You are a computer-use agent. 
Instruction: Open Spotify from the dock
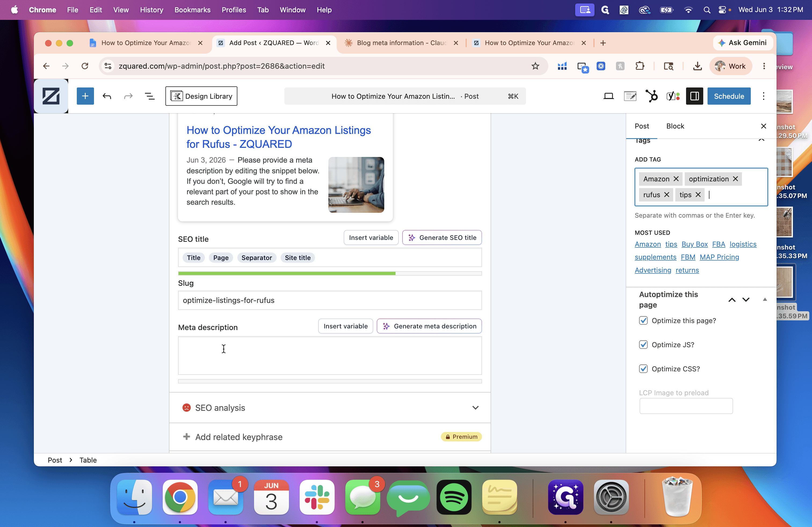point(454,497)
